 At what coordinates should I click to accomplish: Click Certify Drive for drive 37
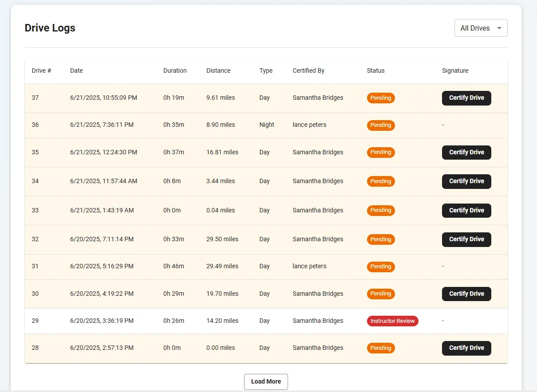point(466,98)
